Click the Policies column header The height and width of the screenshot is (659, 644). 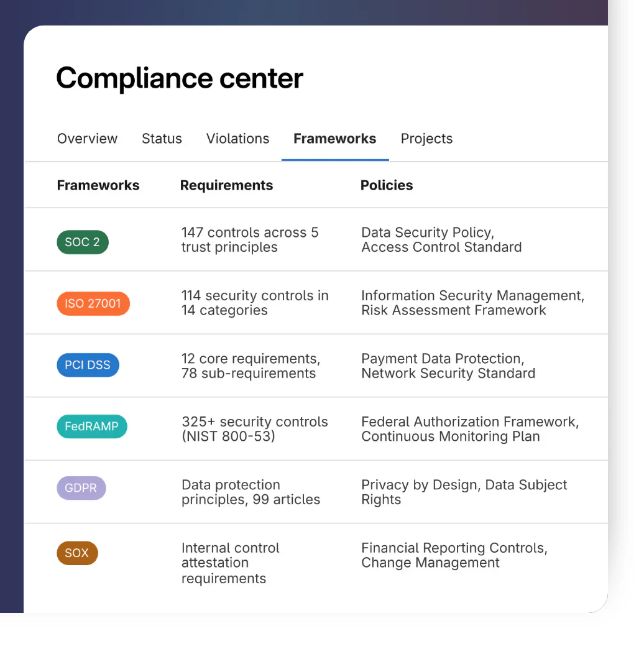tap(387, 185)
